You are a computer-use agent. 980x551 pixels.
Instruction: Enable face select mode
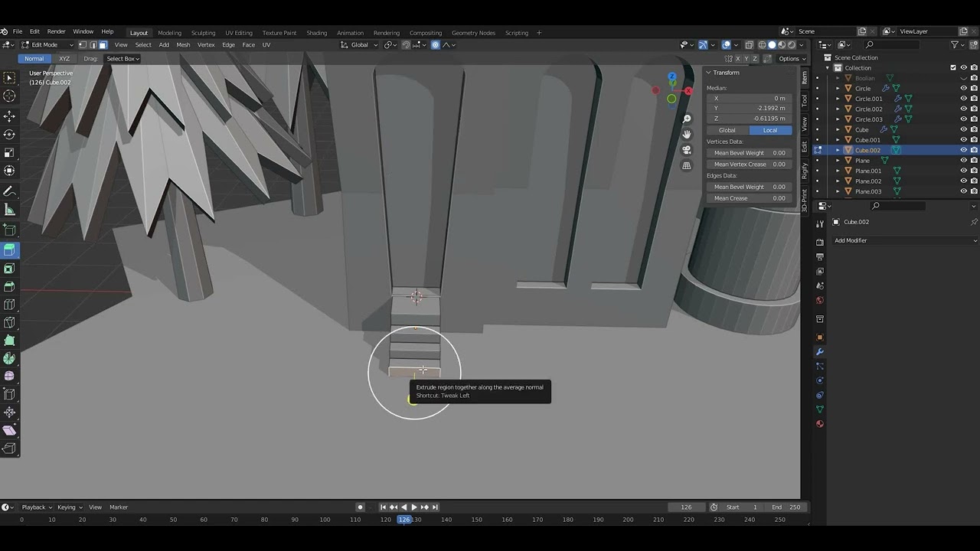(x=103, y=44)
